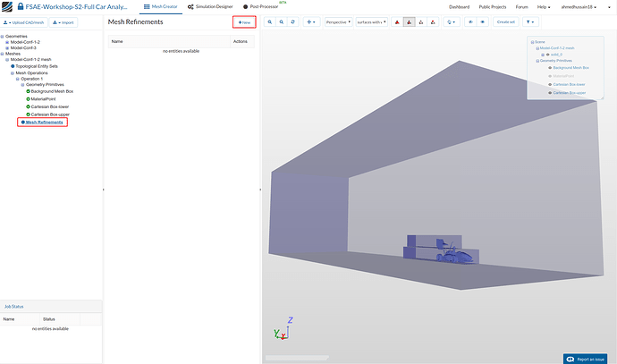Select the highlighted second render mode icon

coord(409,21)
